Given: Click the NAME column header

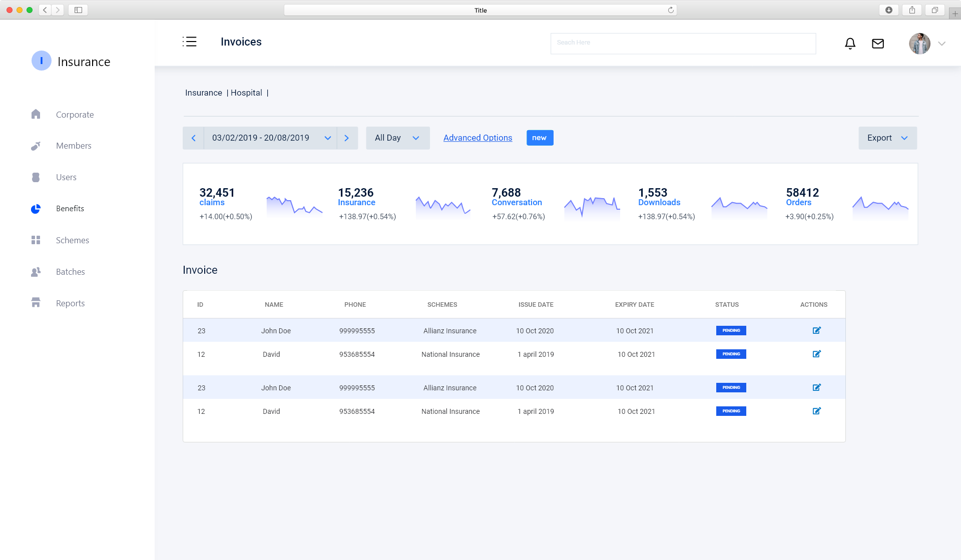Looking at the screenshot, I should coord(274,305).
